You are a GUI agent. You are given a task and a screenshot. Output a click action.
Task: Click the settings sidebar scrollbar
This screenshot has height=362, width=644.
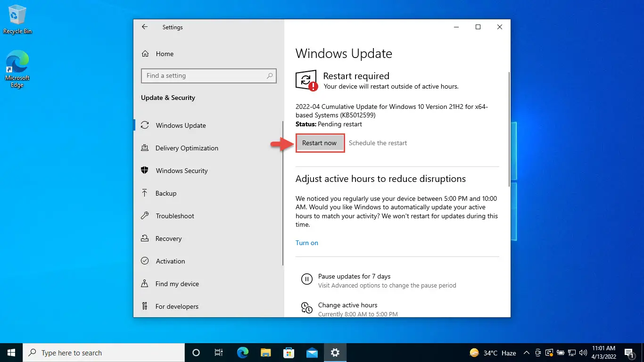click(x=282, y=193)
